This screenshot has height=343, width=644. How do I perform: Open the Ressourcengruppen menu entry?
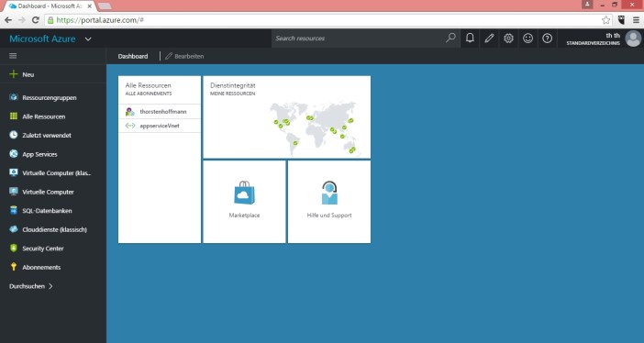point(53,97)
